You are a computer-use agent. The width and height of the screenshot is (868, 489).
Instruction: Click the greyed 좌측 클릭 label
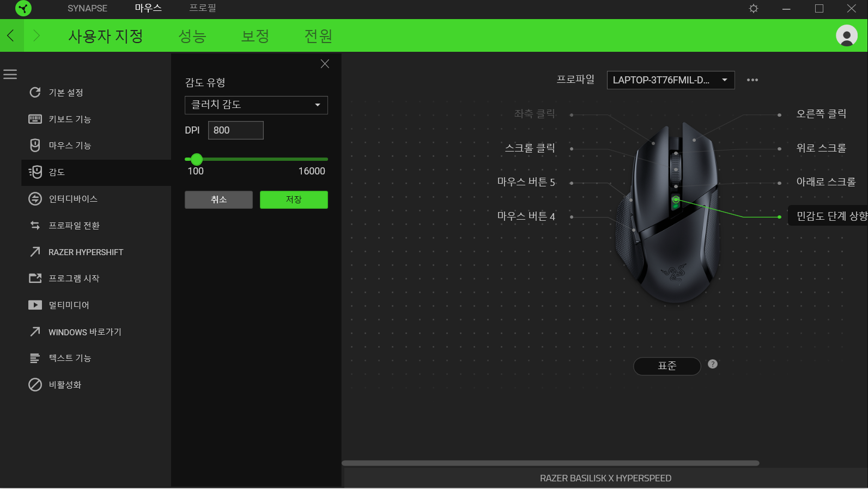pyautogui.click(x=535, y=114)
